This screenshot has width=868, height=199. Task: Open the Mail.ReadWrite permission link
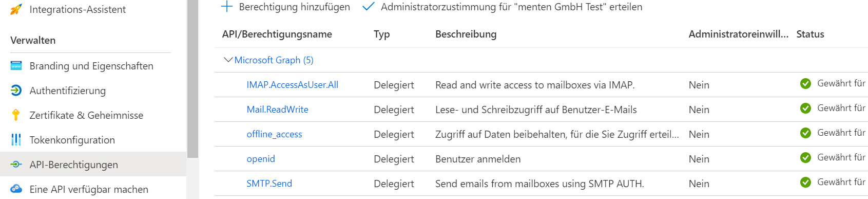(277, 110)
